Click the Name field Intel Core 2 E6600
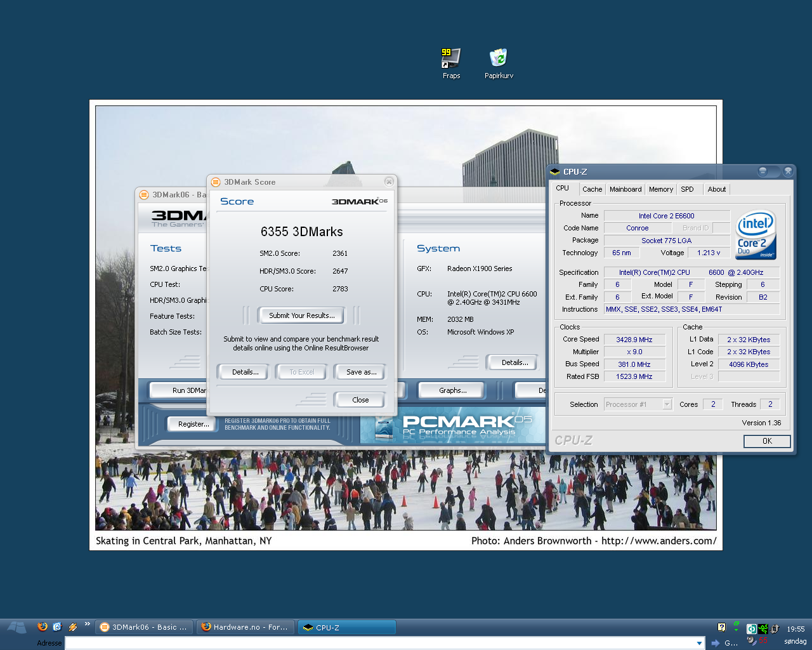Image resolution: width=812 pixels, height=650 pixels. coord(667,216)
